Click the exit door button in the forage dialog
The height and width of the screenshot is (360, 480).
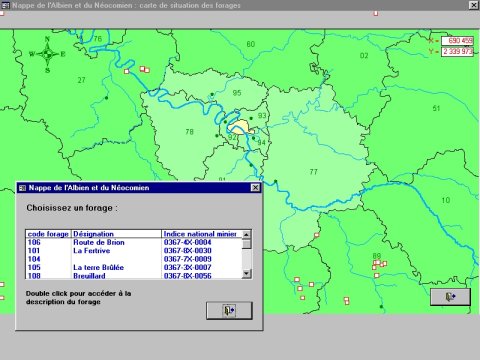(229, 311)
